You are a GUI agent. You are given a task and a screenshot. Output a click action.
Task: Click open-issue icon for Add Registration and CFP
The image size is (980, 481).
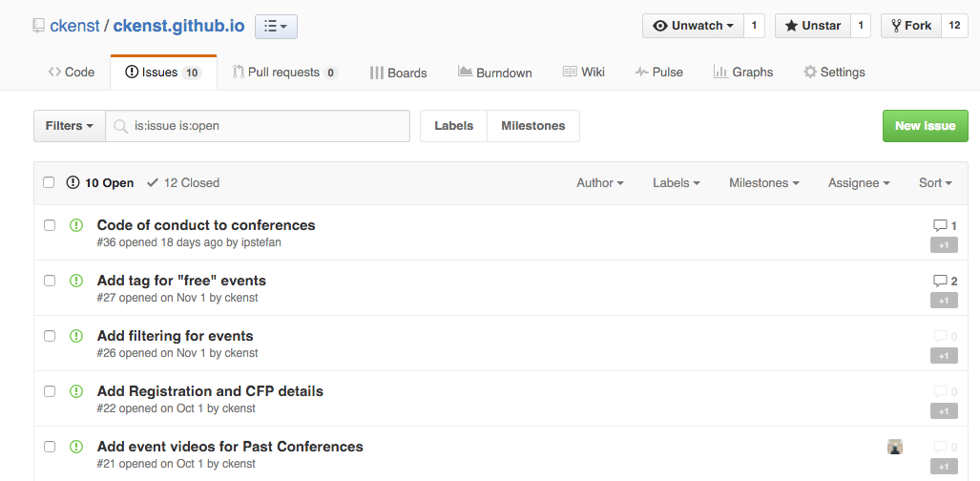76,391
